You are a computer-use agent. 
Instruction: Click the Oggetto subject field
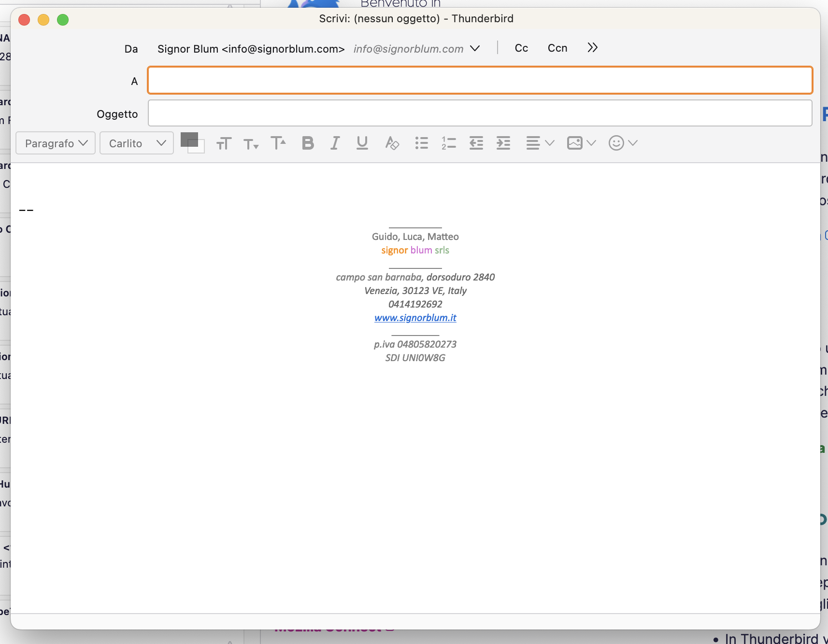click(480, 113)
